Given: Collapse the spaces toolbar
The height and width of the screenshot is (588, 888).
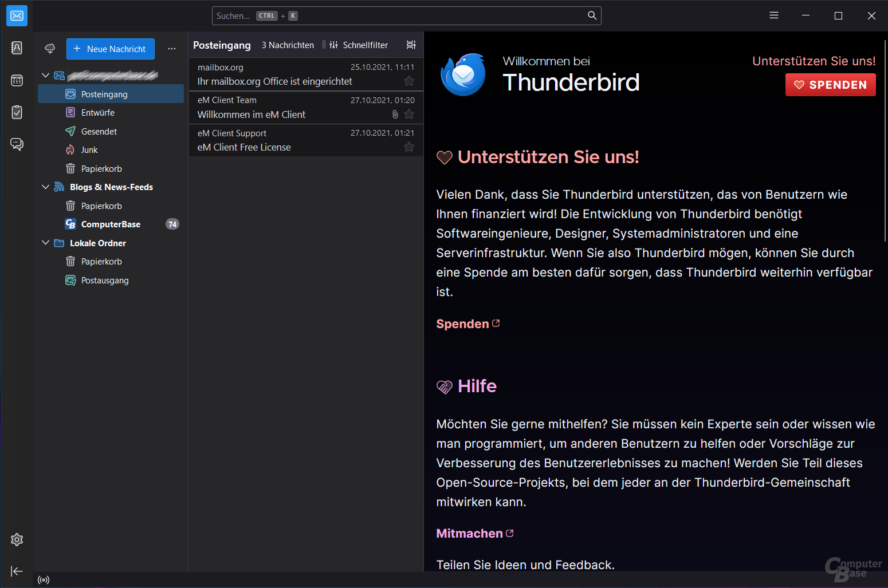Looking at the screenshot, I should click(x=17, y=571).
